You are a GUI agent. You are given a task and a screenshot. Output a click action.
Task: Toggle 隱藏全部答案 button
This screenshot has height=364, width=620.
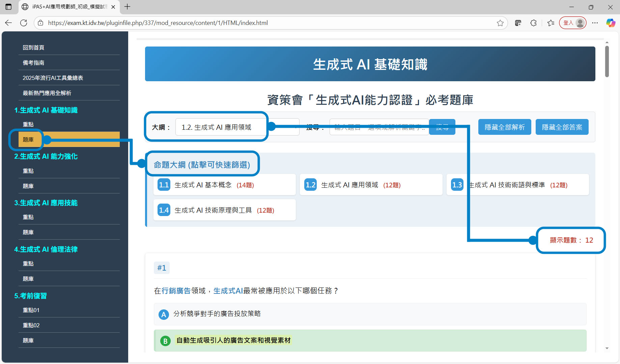(562, 127)
